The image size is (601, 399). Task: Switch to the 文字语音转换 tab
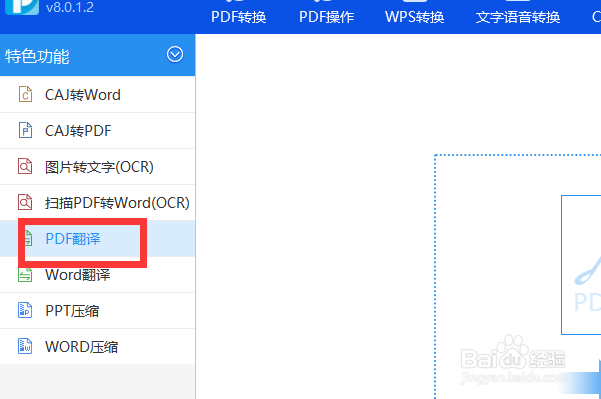tap(518, 17)
